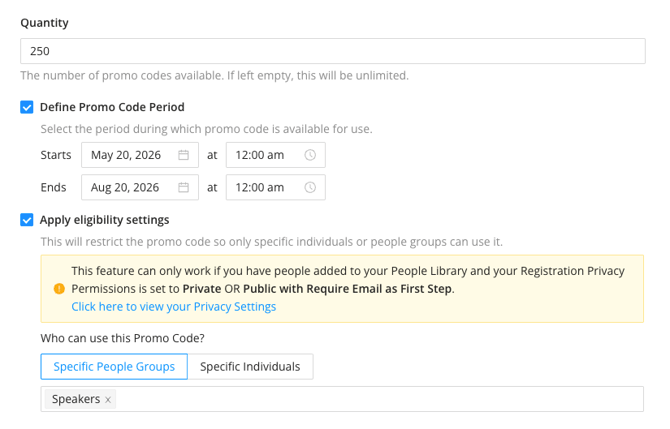Switch to Specific Individuals tab
Screen dimensions: 670x429
click(250, 367)
